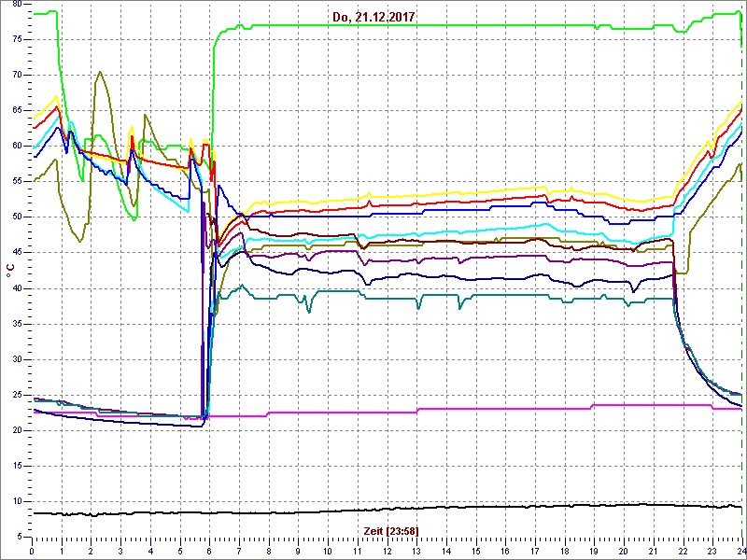This screenshot has width=747, height=560.
Task: Select the 75 value on temperature axis
Action: coord(17,39)
